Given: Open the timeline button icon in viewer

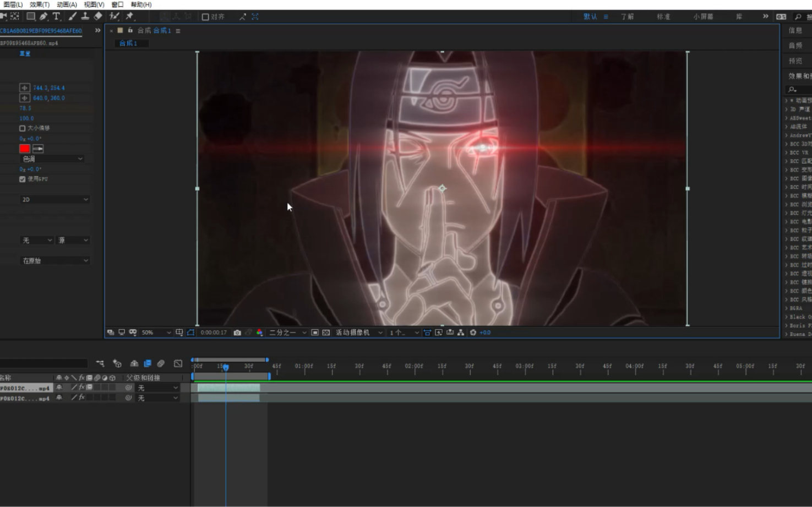Looking at the screenshot, I should pos(449,332).
